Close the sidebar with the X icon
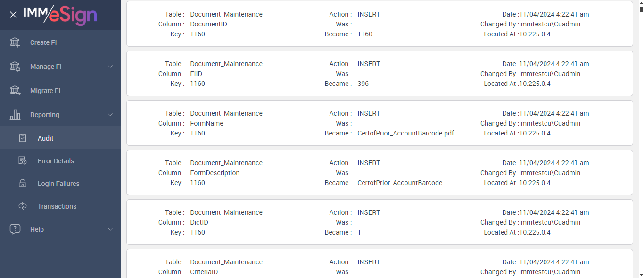644x278 pixels. [x=13, y=15]
